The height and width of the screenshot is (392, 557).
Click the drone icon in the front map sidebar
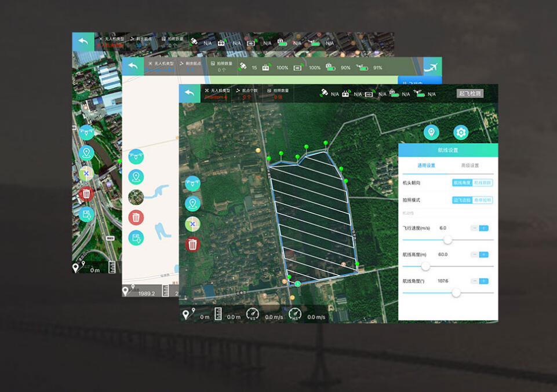(x=193, y=184)
